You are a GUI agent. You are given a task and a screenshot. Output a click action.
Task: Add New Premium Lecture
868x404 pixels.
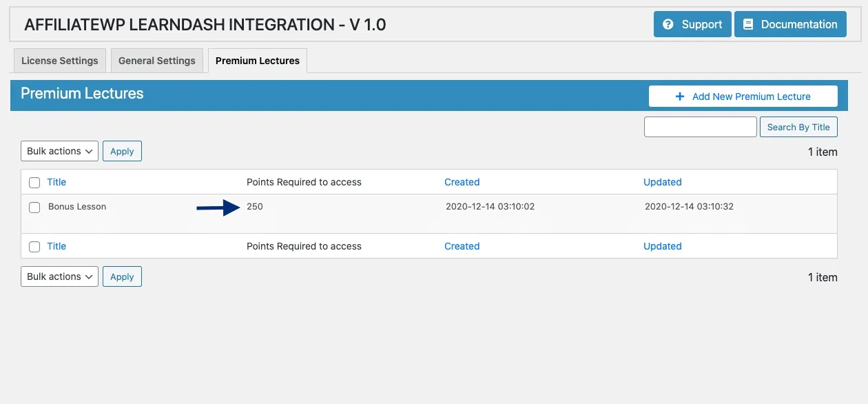743,96
